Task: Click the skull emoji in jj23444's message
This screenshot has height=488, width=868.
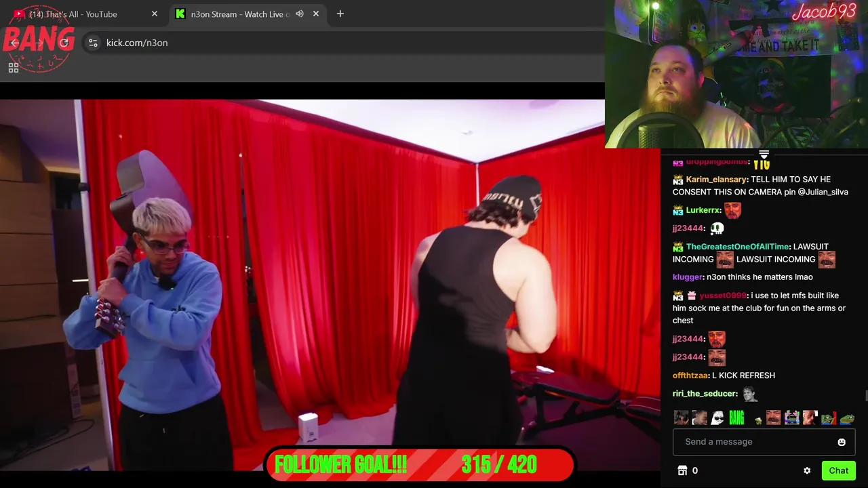Action: click(x=717, y=228)
